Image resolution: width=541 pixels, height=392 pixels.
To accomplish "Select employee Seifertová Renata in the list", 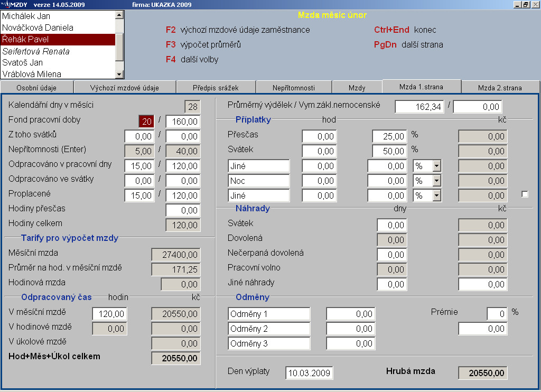I will (58, 51).
